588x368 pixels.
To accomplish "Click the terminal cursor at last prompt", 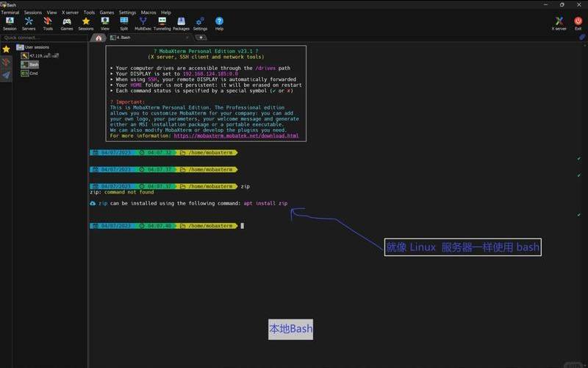I will click(243, 226).
